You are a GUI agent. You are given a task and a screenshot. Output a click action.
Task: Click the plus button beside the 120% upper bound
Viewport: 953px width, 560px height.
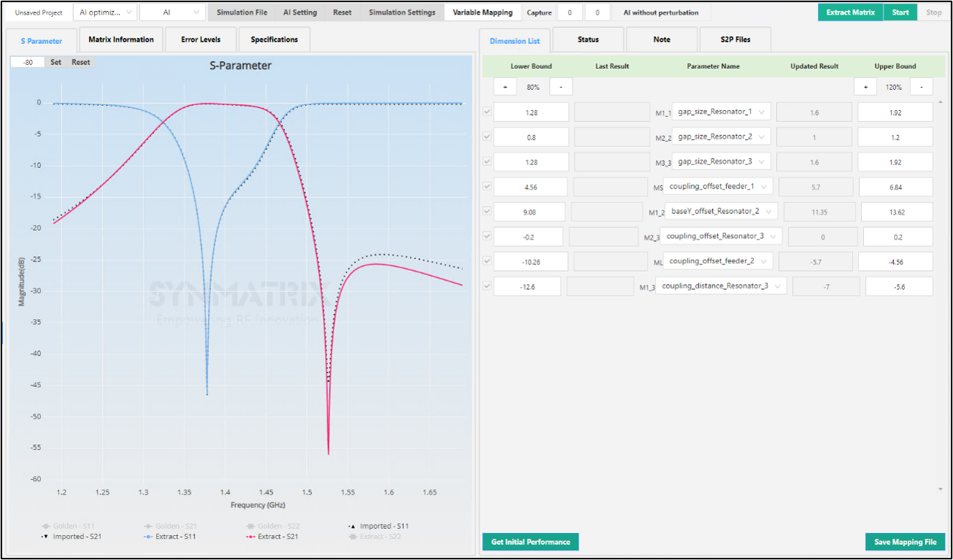pos(865,87)
